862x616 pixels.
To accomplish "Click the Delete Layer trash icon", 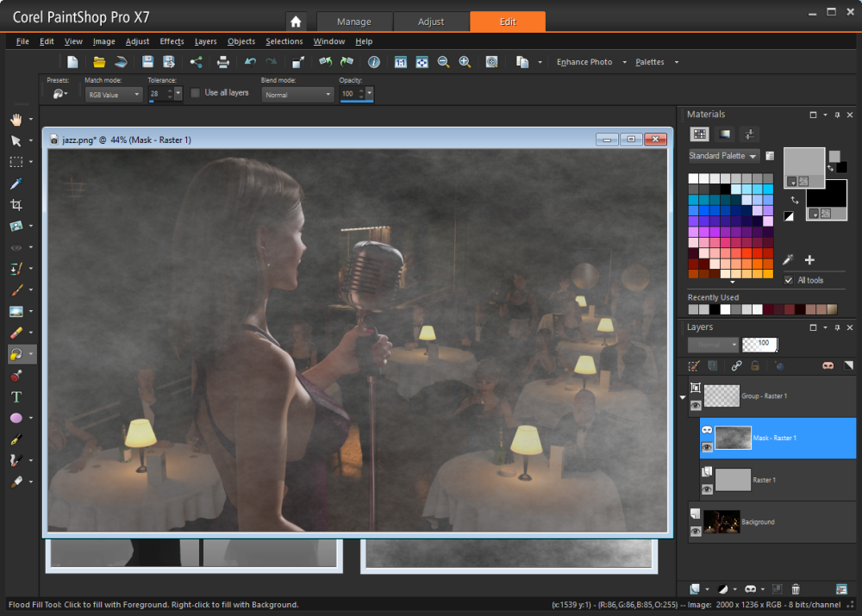I will [796, 589].
